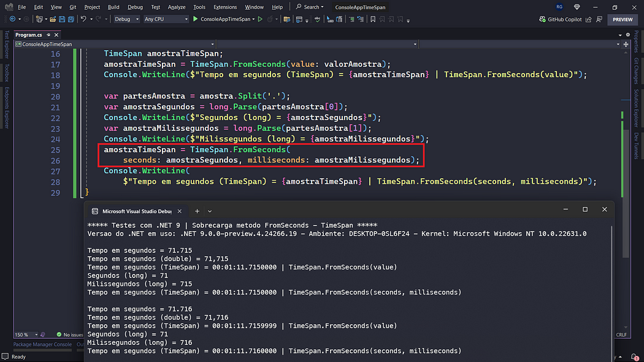The width and height of the screenshot is (644, 362).
Task: Click the diamond subscription icon in title bar
Action: click(577, 7)
